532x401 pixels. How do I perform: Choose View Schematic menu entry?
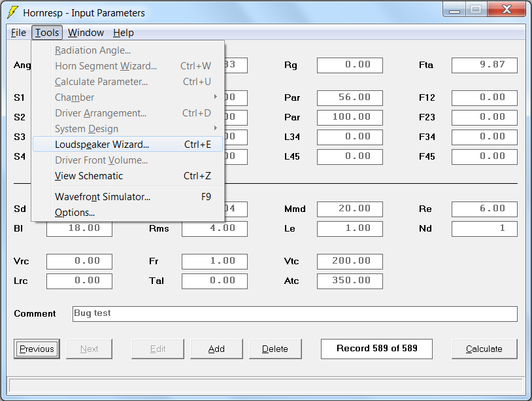(x=127, y=176)
